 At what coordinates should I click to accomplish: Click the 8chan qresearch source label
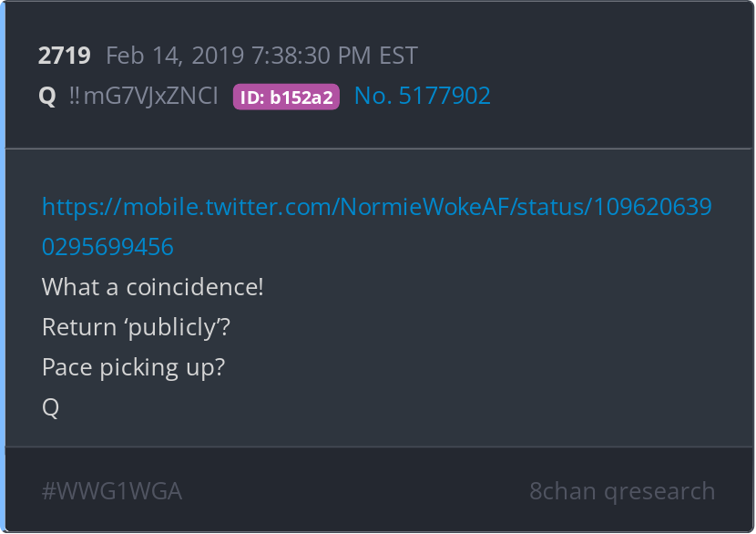click(622, 491)
